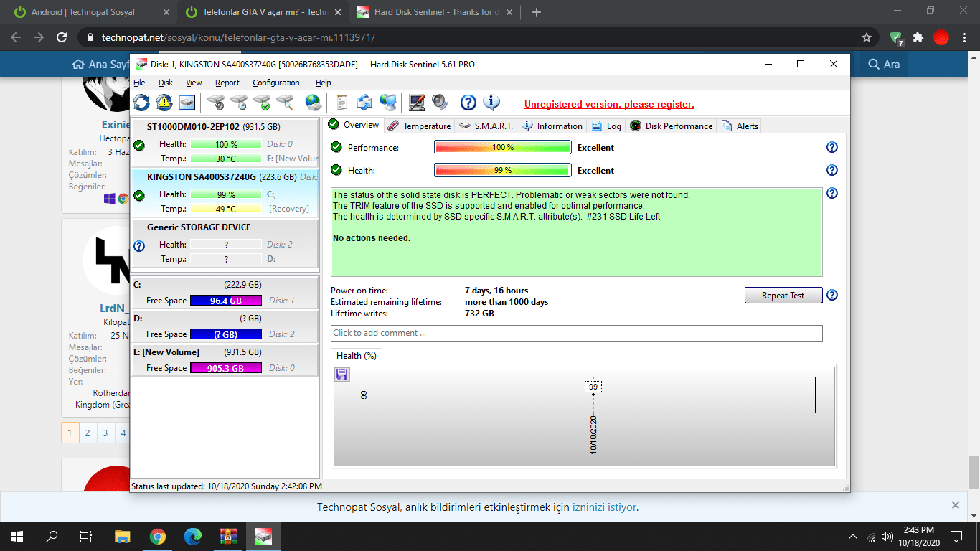Viewport: 980px width, 551px height.
Task: Click the globe over disk toolbar icon
Action: 314,103
